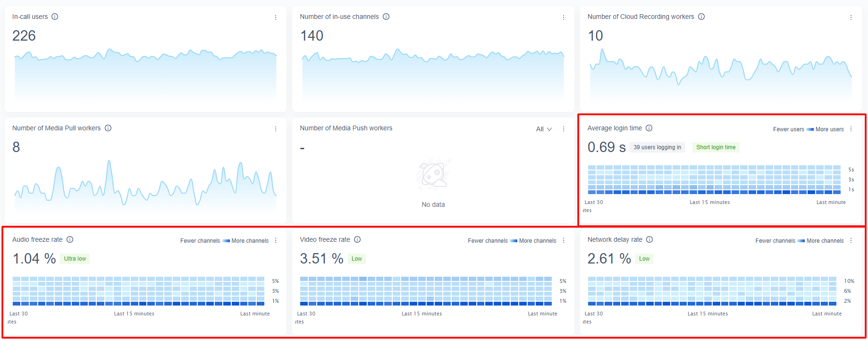Click the Media Pull workers line chart
The image size is (868, 340).
145,186
